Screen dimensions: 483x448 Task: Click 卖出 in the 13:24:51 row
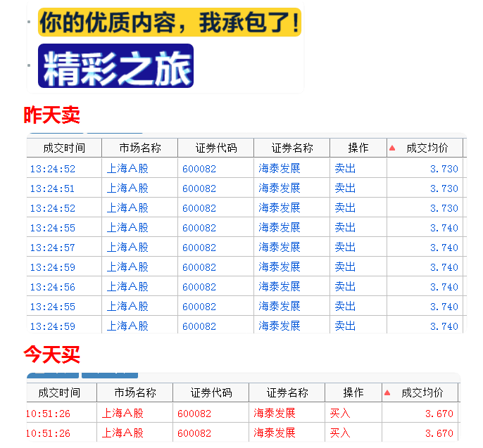[x=345, y=188]
